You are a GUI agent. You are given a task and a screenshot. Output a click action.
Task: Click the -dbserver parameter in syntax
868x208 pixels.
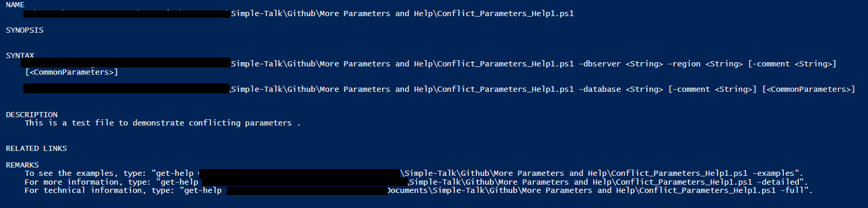599,64
